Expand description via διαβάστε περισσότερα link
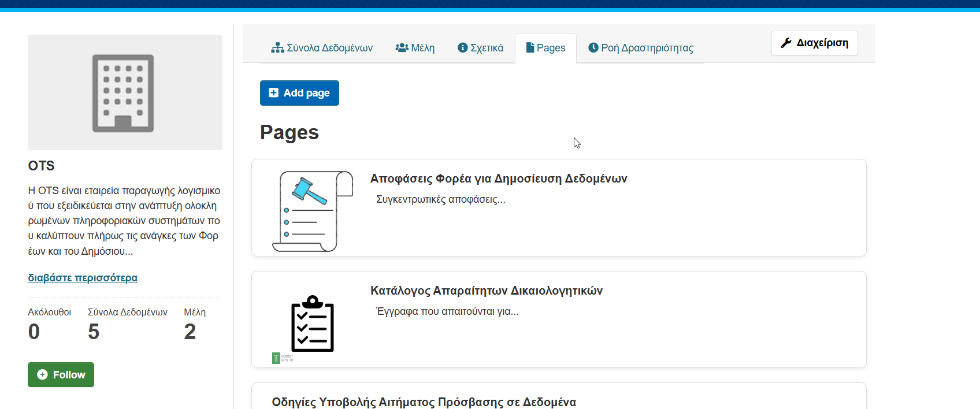The width and height of the screenshot is (980, 409). tap(83, 278)
